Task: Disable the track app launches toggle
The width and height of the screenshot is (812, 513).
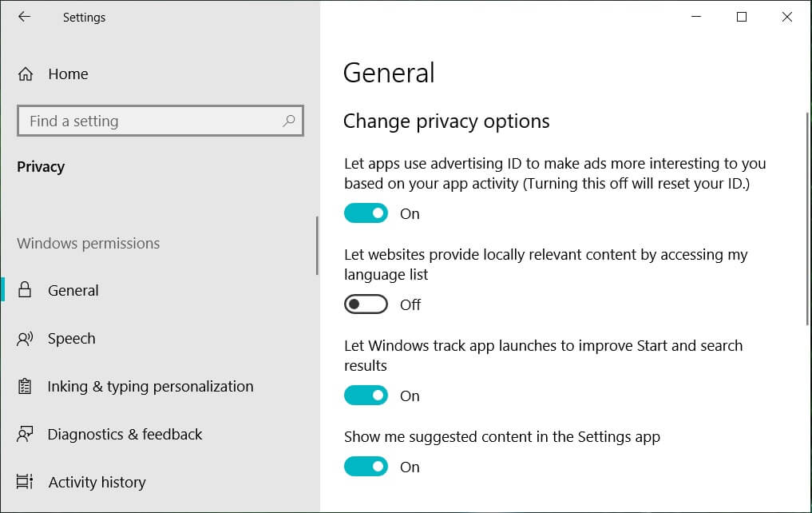Action: point(366,396)
